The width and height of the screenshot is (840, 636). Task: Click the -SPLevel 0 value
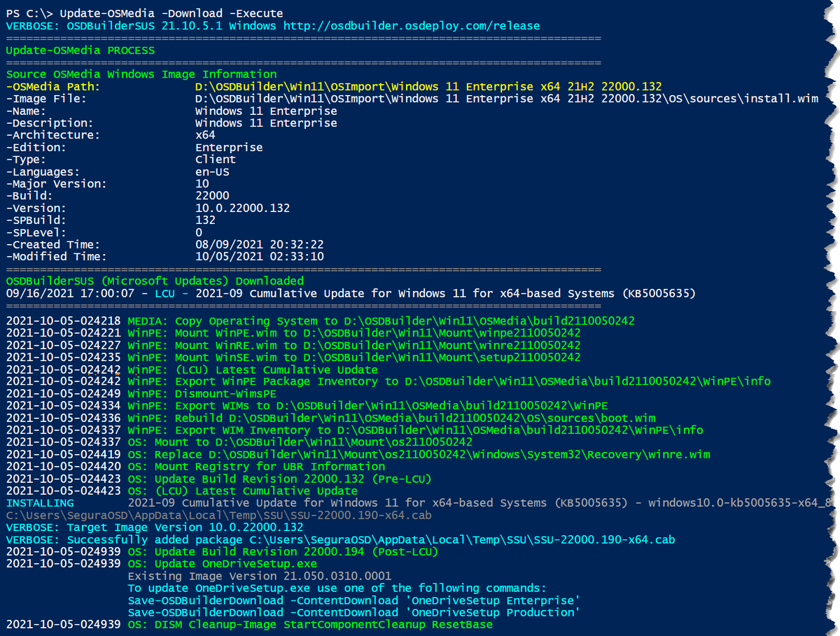tap(199, 232)
